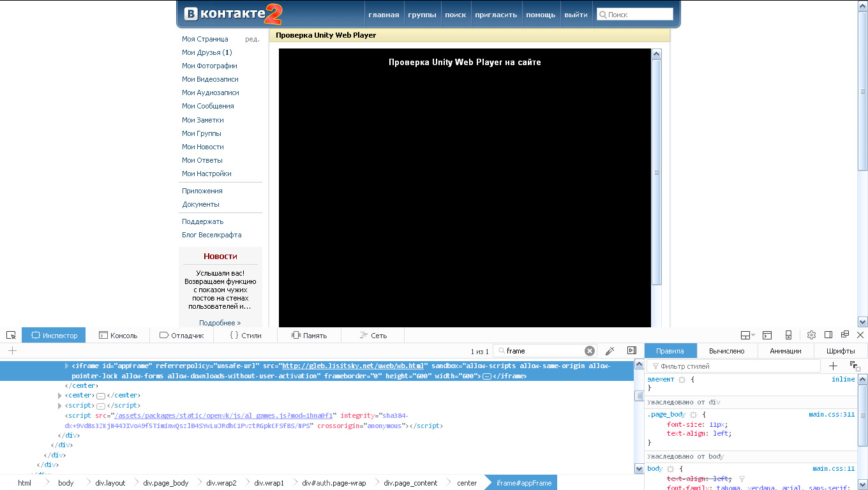Add a new CSS rule with the plus icon
868x490 pixels.
coord(833,366)
